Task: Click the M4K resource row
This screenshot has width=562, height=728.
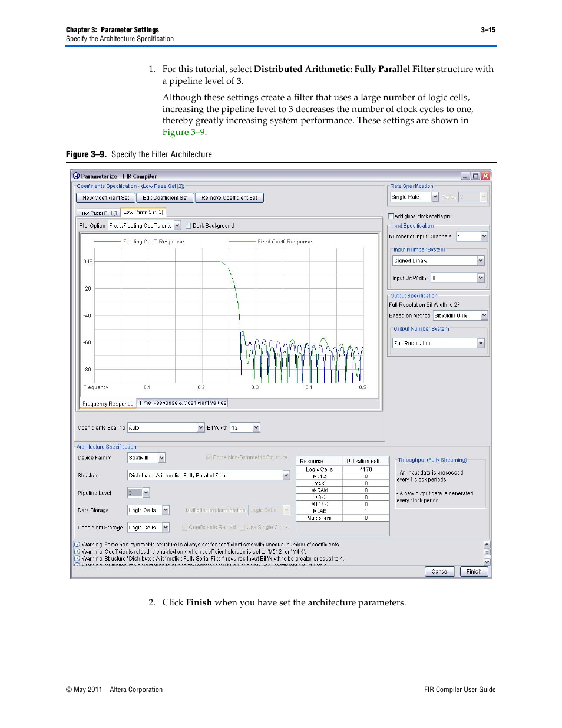Action: click(342, 483)
